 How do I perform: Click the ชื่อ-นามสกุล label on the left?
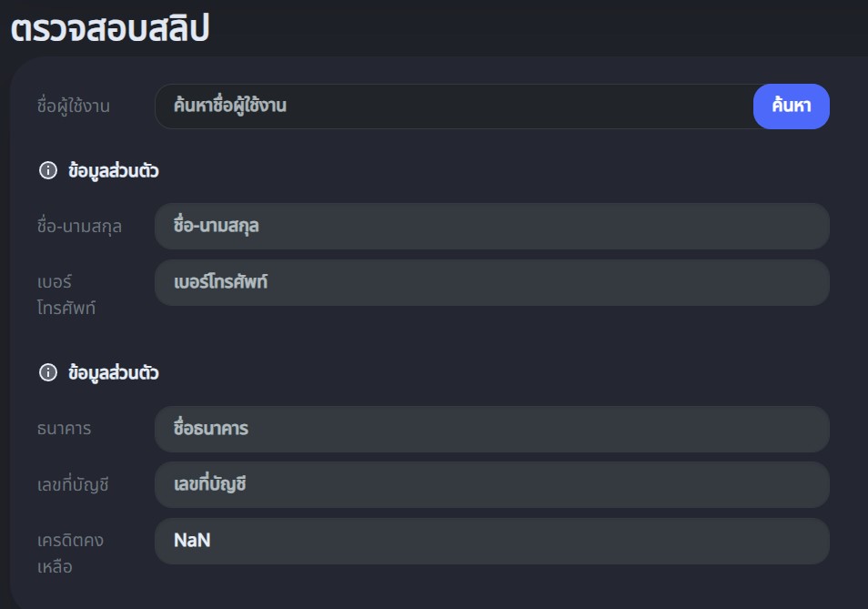click(x=80, y=226)
